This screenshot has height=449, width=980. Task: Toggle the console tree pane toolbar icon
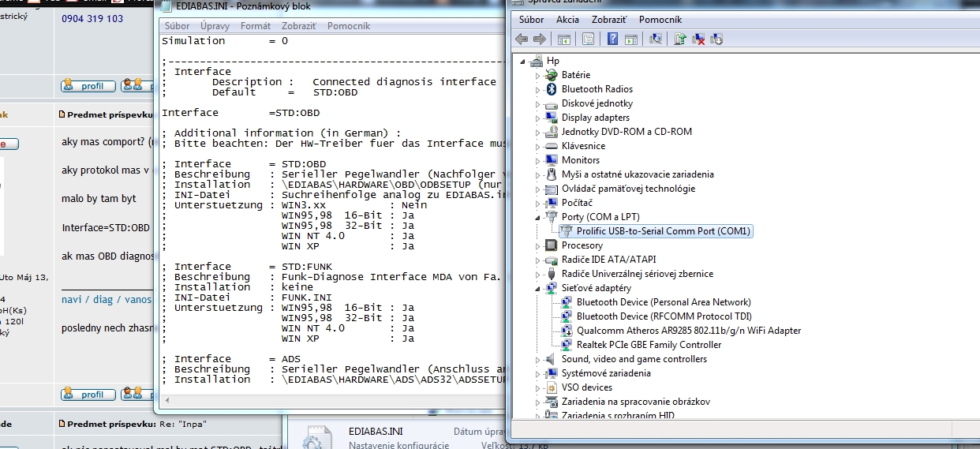coord(564,39)
